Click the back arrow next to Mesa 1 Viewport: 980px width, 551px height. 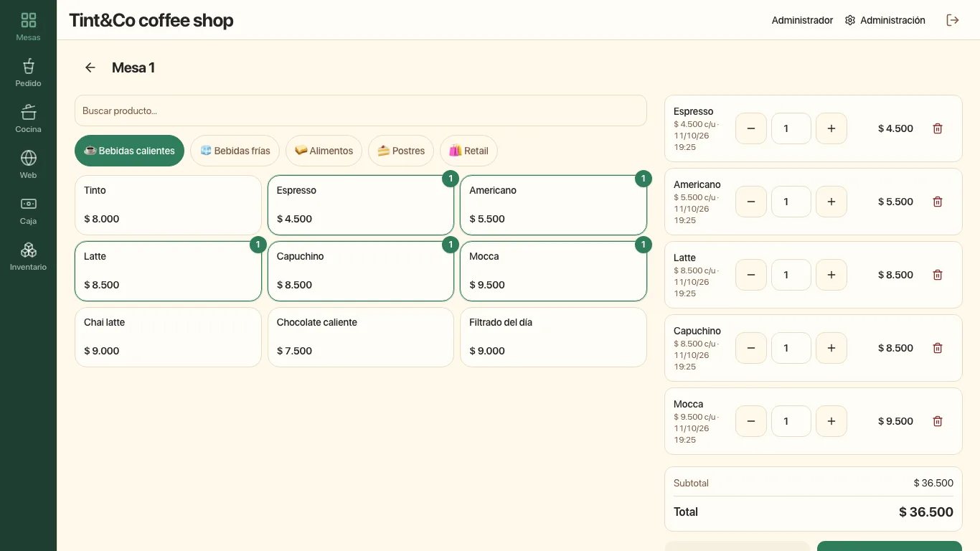coord(90,67)
